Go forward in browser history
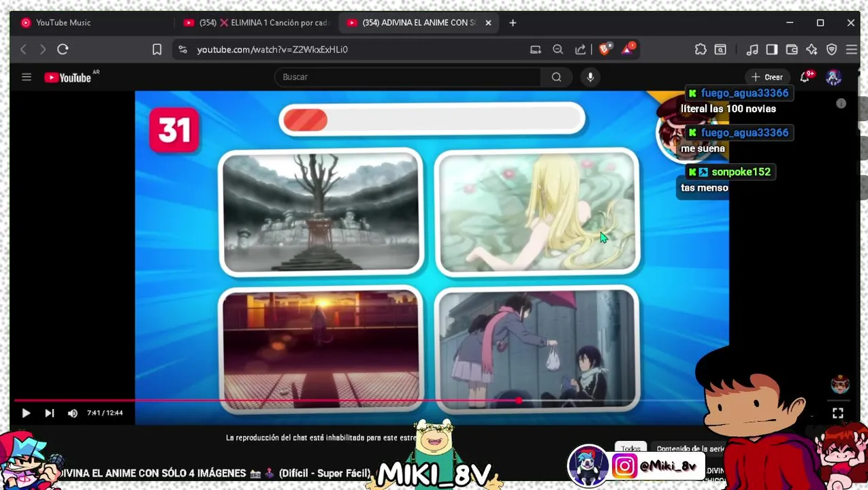The width and height of the screenshot is (868, 490). 42,50
